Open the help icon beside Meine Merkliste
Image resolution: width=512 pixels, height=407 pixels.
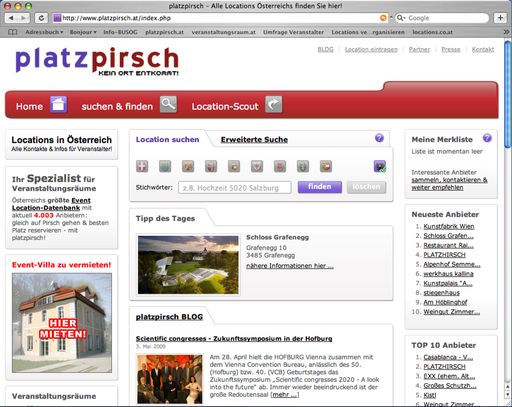pos(487,138)
